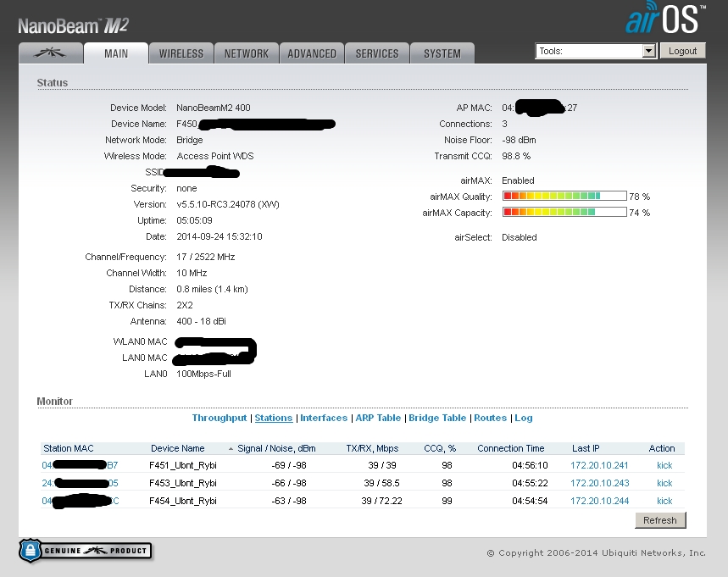Sort by CCQ, % column header
The width and height of the screenshot is (728, 577).
[440, 448]
